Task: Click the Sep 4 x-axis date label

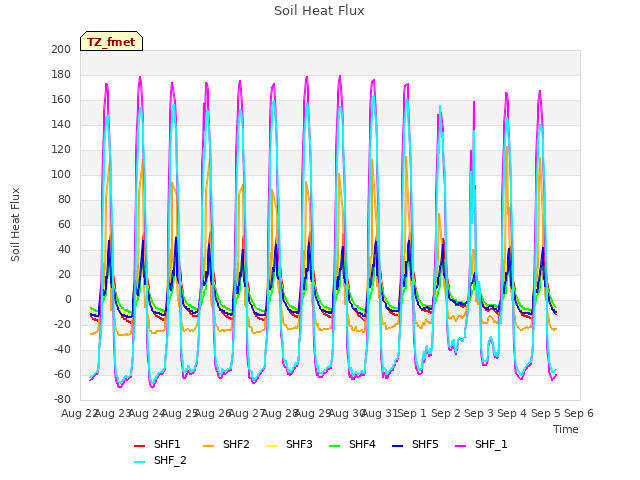Action: coord(512,413)
